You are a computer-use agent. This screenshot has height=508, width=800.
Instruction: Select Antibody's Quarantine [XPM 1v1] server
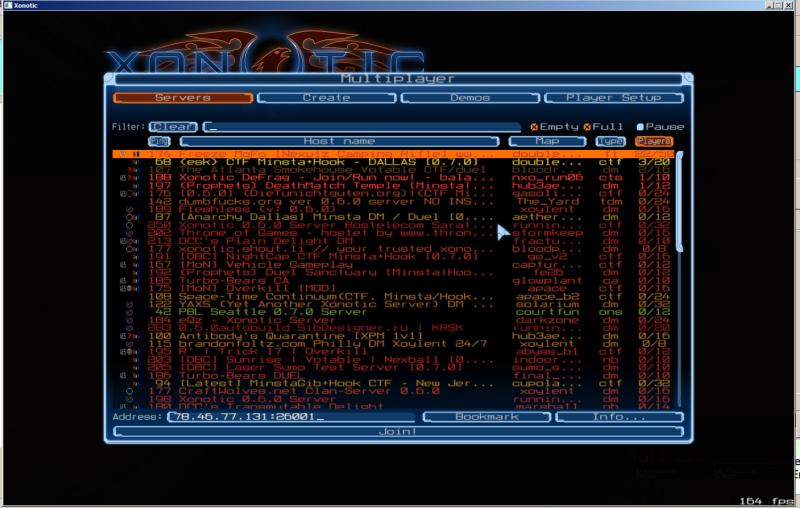pos(393,336)
